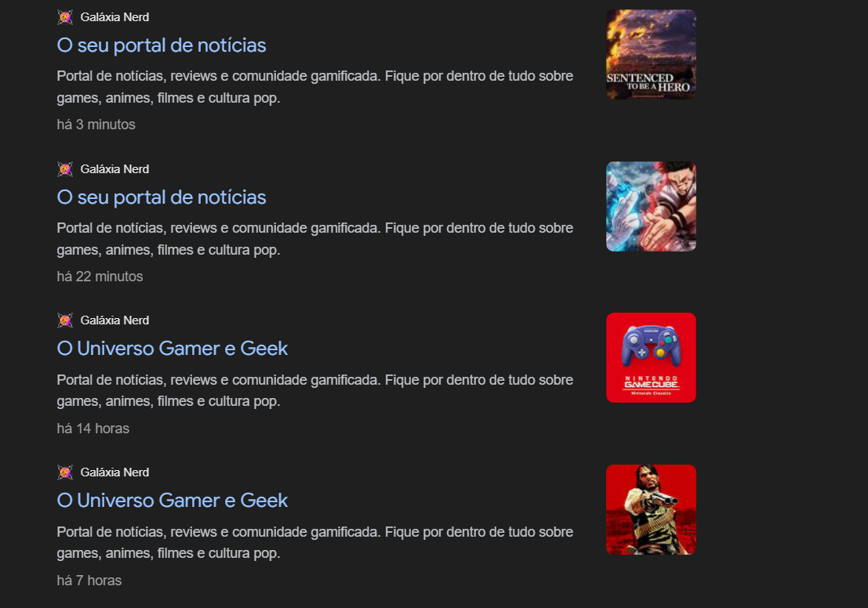Click the Galáxia Nerd favicon above 'há 3 minutos' result
Image resolution: width=868 pixels, height=608 pixels.
(x=65, y=17)
